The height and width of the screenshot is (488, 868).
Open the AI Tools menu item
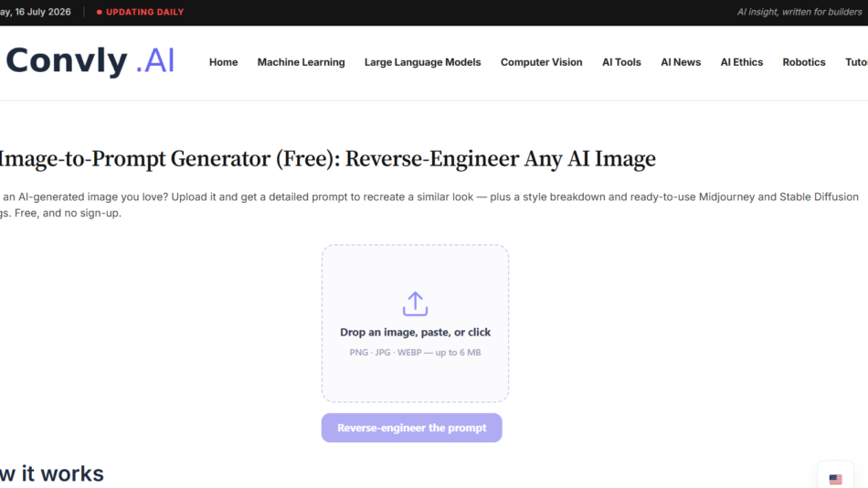click(621, 62)
